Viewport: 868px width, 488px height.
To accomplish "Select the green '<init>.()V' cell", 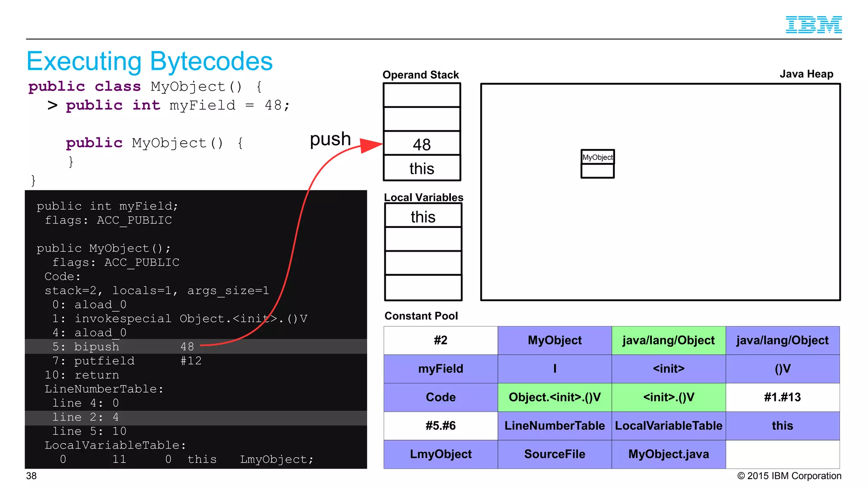I will (668, 397).
